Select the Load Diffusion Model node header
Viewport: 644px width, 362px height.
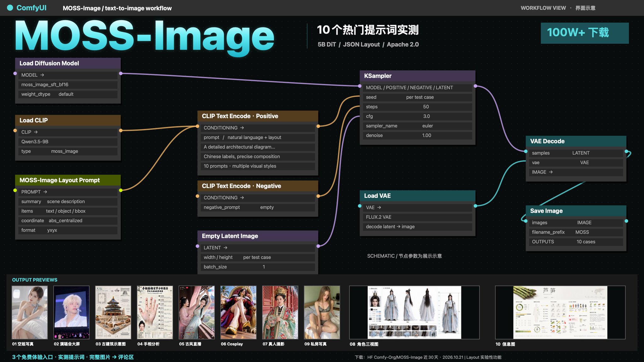coord(68,63)
